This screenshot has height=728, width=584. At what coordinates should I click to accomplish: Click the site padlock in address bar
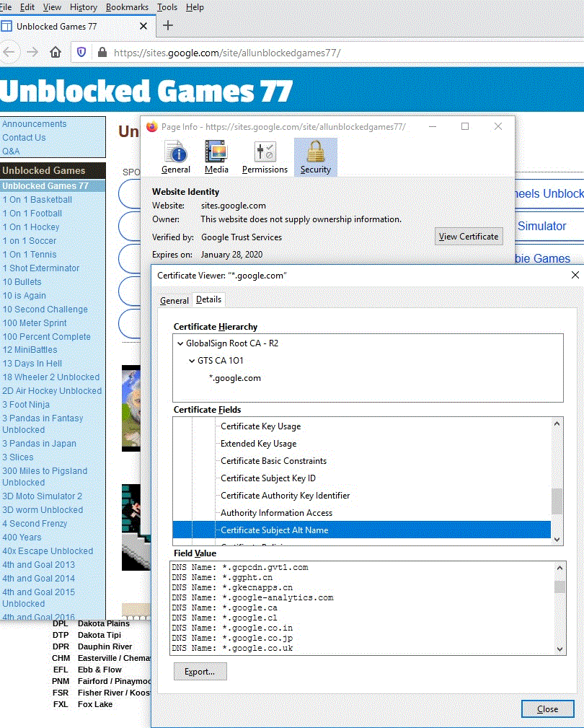click(102, 52)
